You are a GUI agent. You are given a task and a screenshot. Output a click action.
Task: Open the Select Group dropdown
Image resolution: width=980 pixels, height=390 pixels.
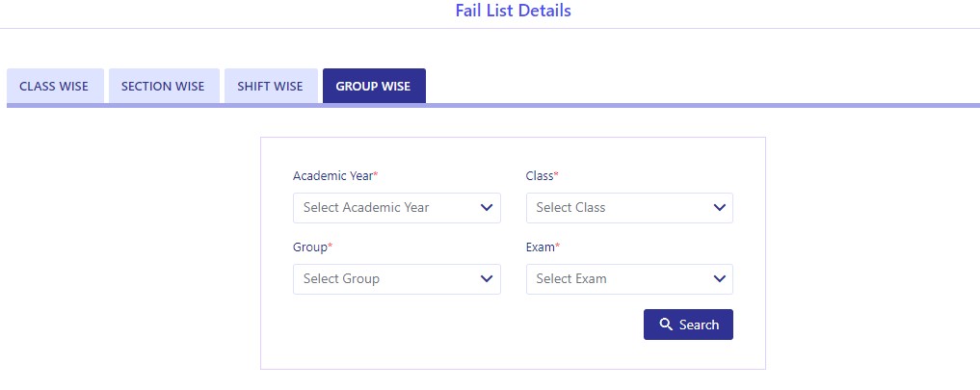click(397, 278)
